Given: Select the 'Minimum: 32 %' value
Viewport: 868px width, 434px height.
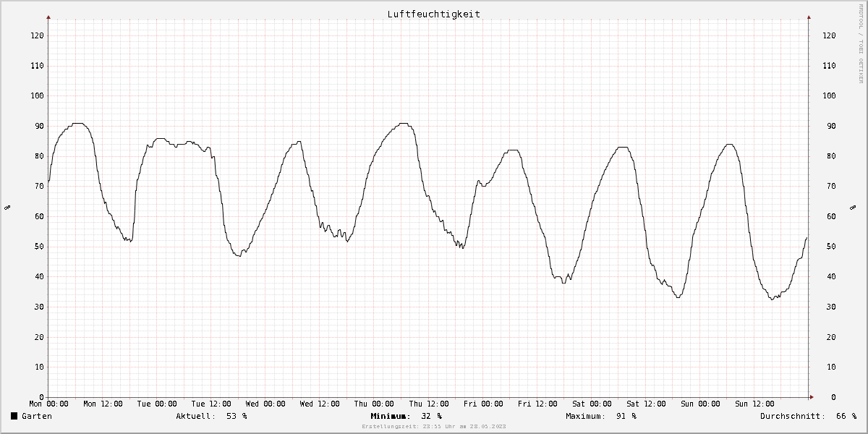Looking at the screenshot, I should tap(406, 416).
